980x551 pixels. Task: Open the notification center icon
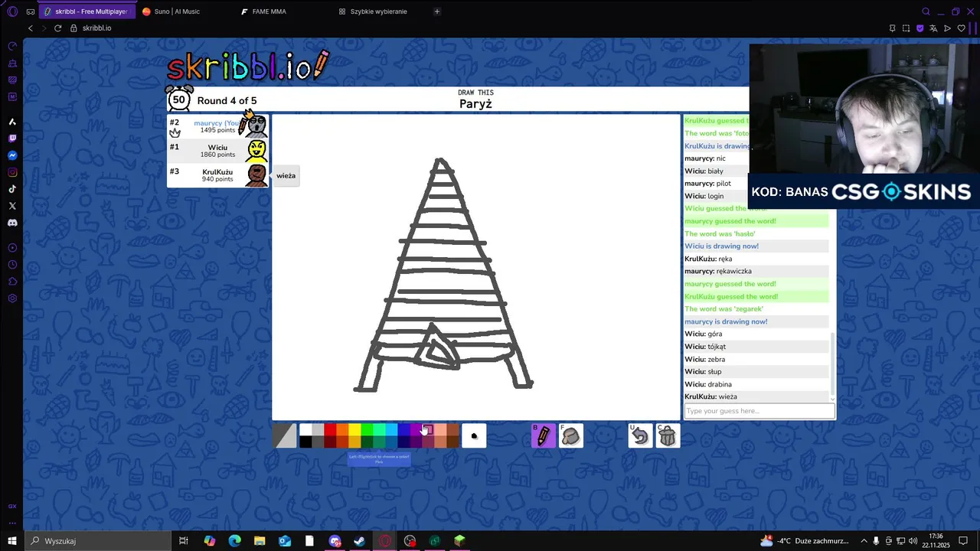click(963, 541)
